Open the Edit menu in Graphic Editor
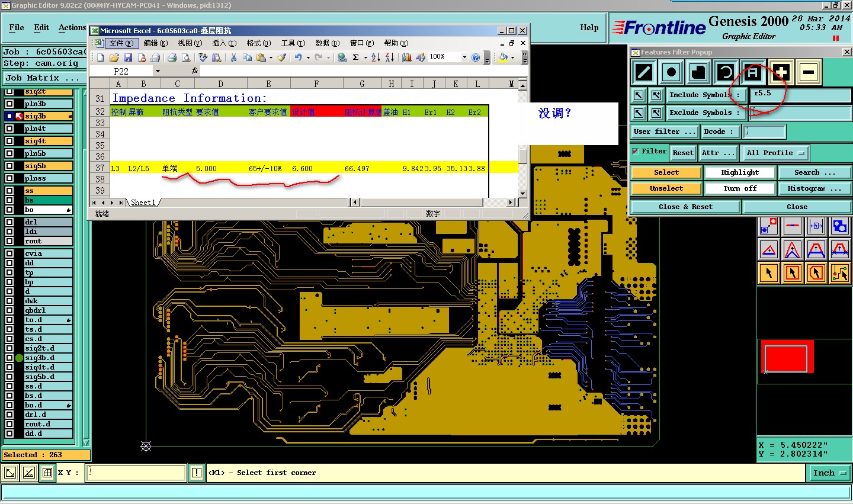 (41, 27)
